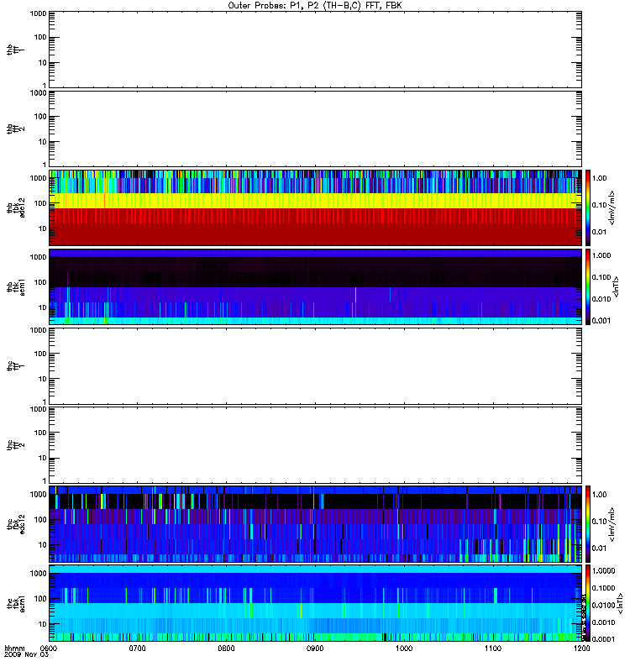Click the '0.0100' tick on thc scm1 color bar
Viewport: 630px width, 672px height.
(x=603, y=605)
